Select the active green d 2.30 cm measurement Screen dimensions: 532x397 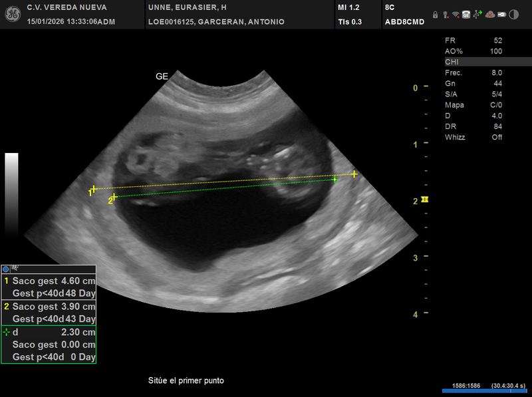click(x=50, y=332)
